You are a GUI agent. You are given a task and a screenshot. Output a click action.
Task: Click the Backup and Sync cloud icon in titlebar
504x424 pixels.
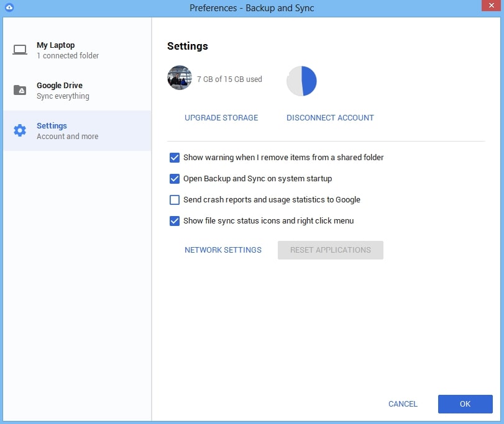8,8
